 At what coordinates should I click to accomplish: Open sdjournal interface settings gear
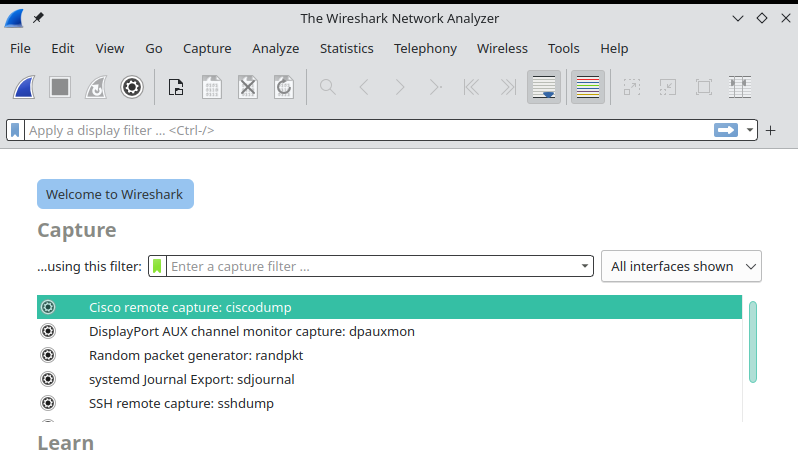48,379
